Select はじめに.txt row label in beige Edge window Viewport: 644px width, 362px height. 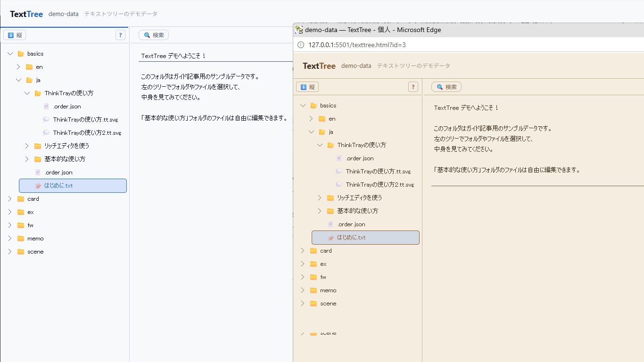tap(351, 238)
